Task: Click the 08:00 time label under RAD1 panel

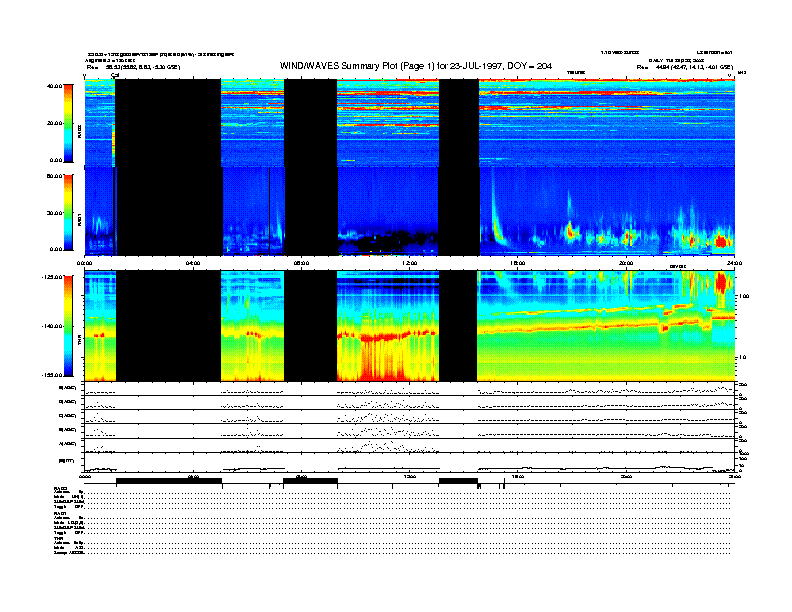Action: [x=301, y=263]
